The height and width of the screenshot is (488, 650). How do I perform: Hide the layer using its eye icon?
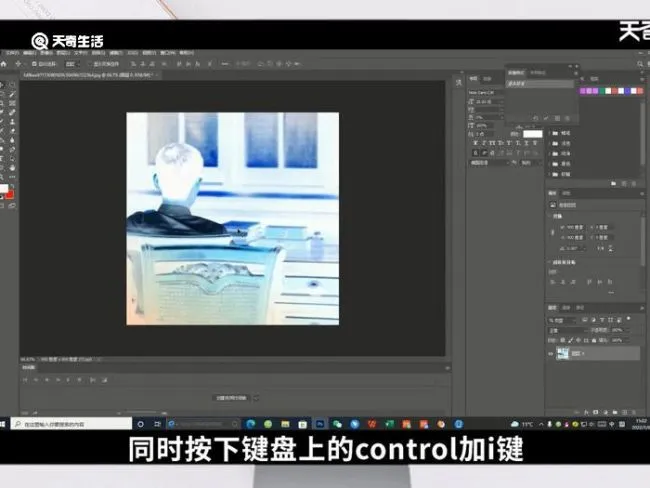pyautogui.click(x=551, y=354)
